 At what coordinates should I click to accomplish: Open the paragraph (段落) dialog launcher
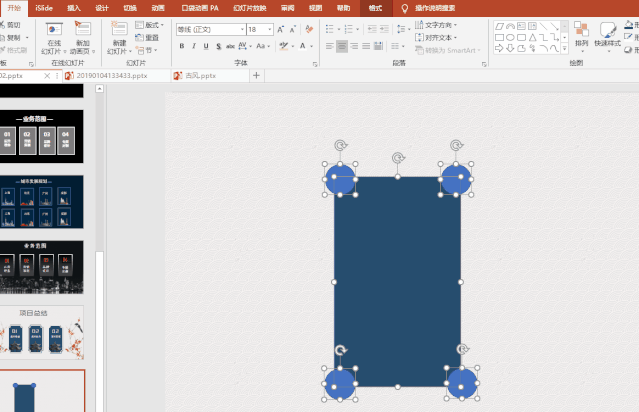(x=484, y=64)
